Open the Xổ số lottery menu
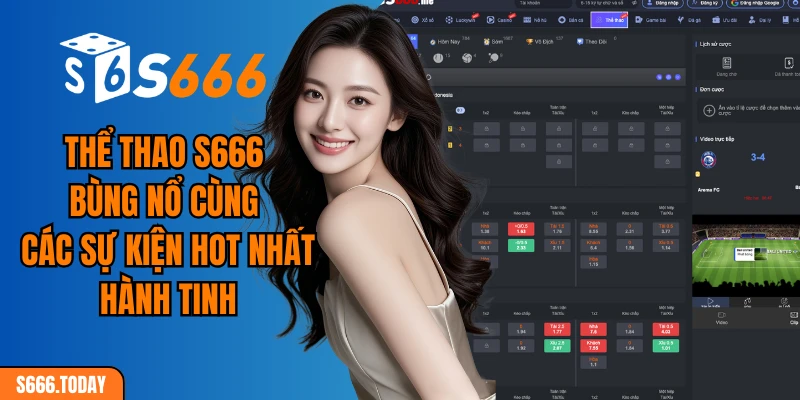 [x=423, y=20]
